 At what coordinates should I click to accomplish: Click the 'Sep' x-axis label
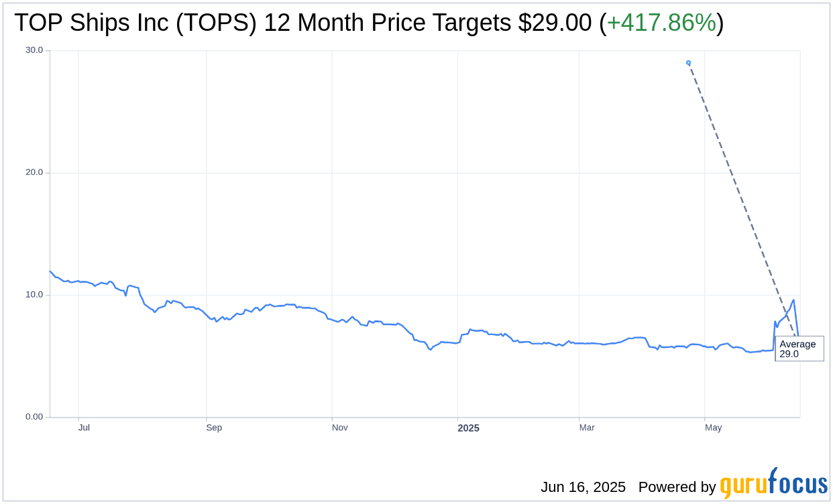213,428
